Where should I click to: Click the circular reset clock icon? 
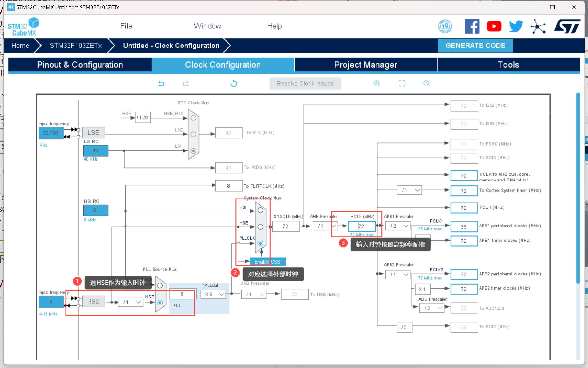click(234, 83)
